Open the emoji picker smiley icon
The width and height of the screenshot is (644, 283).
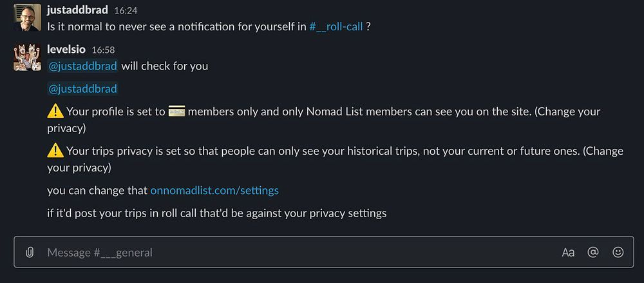618,252
